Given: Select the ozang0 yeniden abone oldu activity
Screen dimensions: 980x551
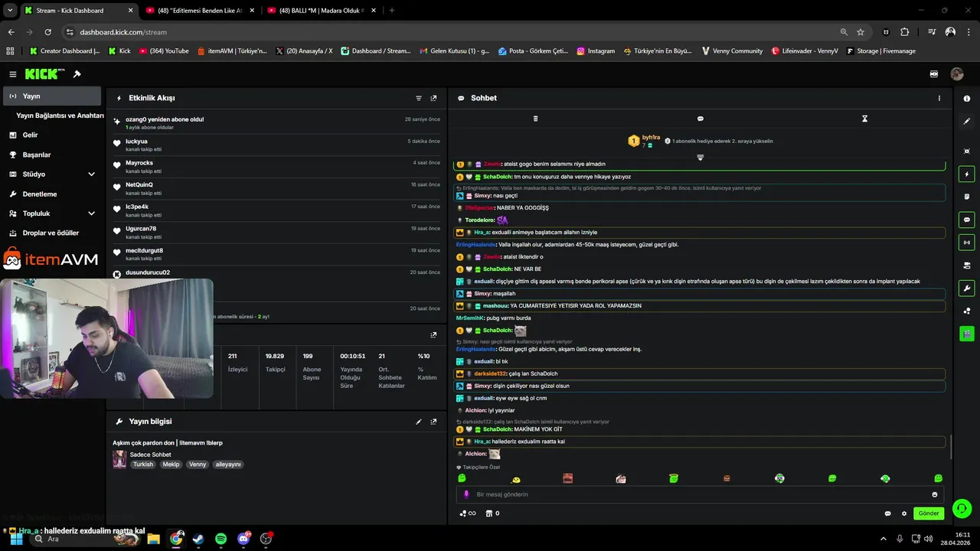Looking at the screenshot, I should point(277,122).
